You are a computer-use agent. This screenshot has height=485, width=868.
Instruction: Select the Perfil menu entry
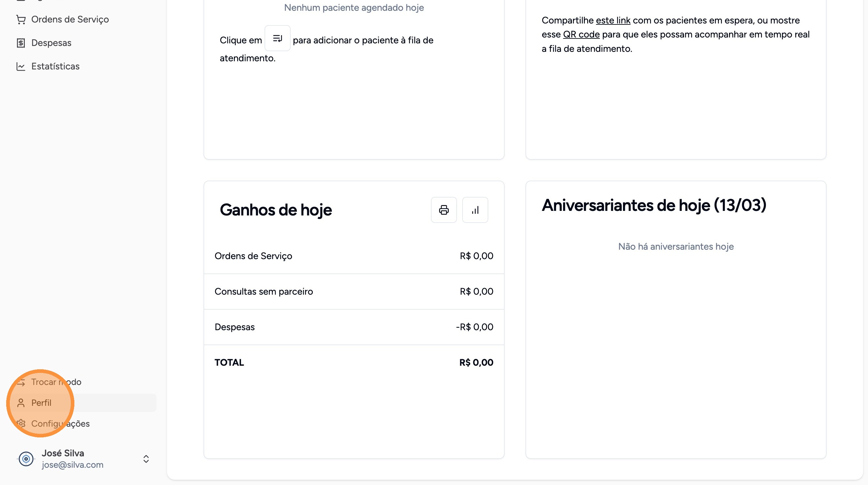point(41,403)
